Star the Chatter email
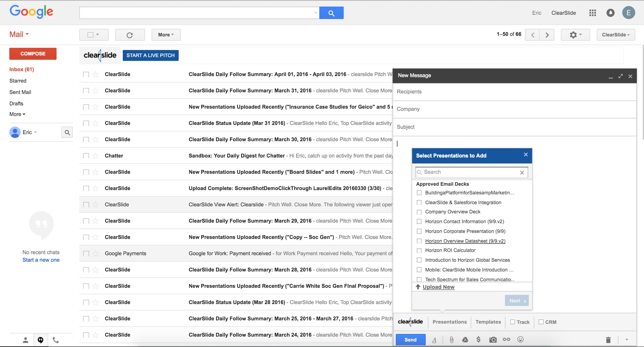Image resolution: width=644 pixels, height=347 pixels. click(96, 156)
